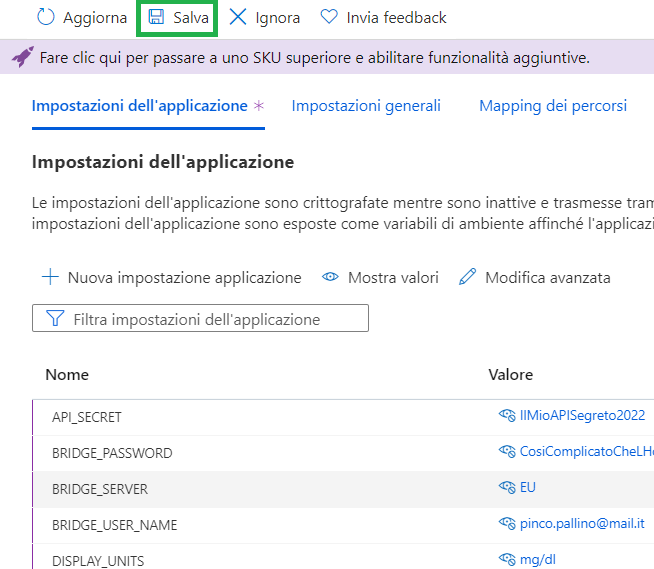The width and height of the screenshot is (654, 569).
Task: Sort by the Valore column header
Action: click(511, 375)
